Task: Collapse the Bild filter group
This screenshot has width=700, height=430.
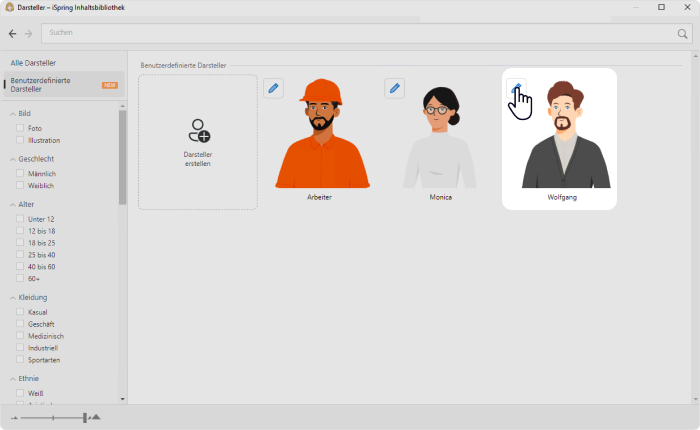Action: pos(12,114)
